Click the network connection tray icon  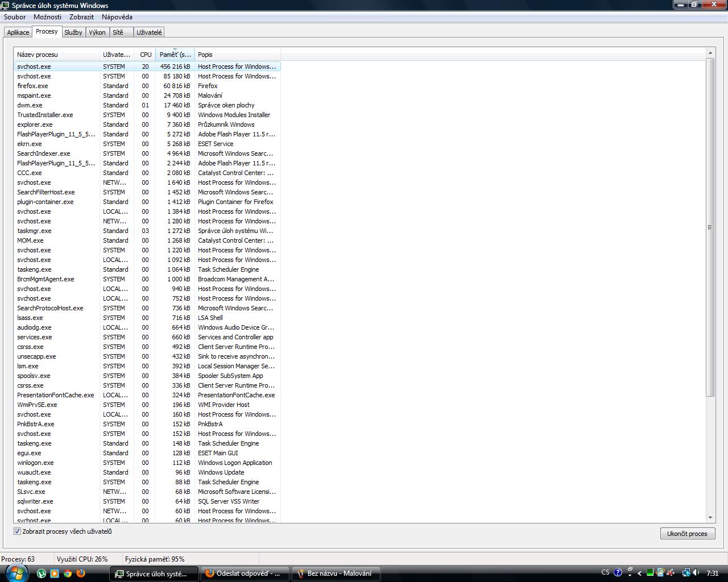686,573
